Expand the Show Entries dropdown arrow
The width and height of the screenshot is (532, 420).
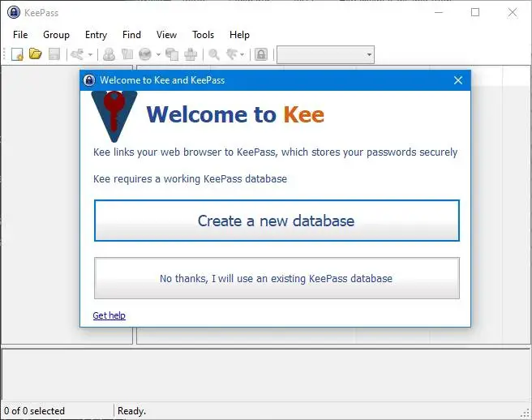242,54
